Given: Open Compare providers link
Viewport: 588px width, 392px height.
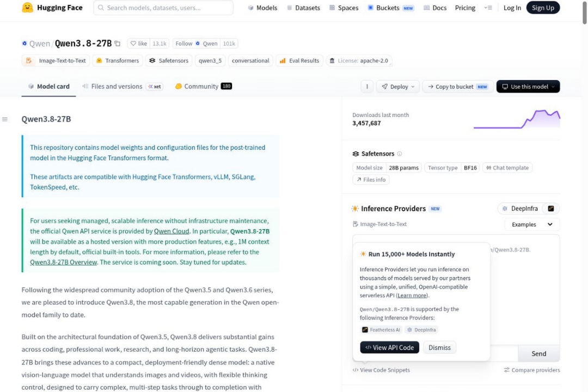Looking at the screenshot, I should click(x=532, y=370).
